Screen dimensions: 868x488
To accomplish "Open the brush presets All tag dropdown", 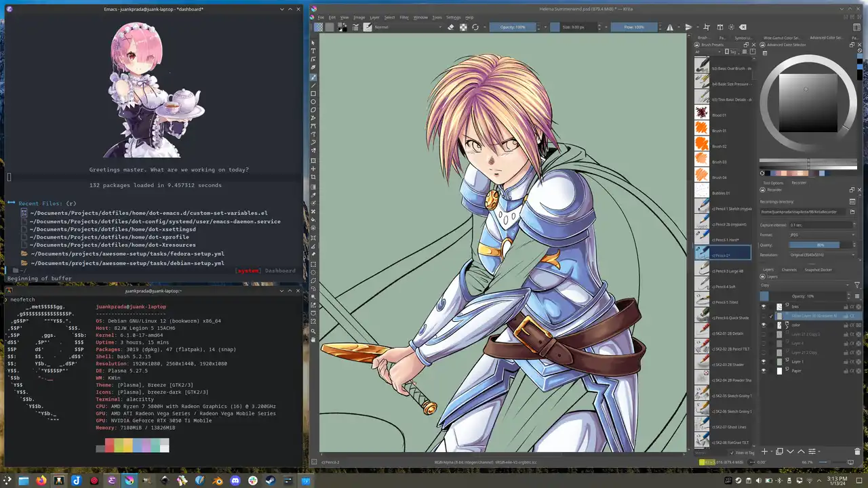I will click(708, 52).
